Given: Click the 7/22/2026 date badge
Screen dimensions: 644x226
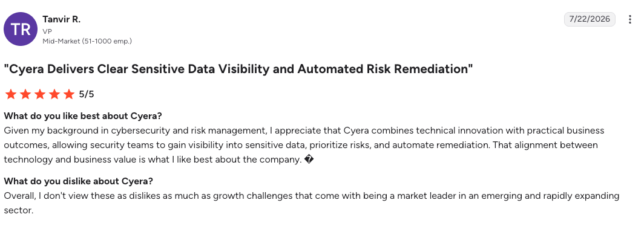Looking at the screenshot, I should coord(590,19).
